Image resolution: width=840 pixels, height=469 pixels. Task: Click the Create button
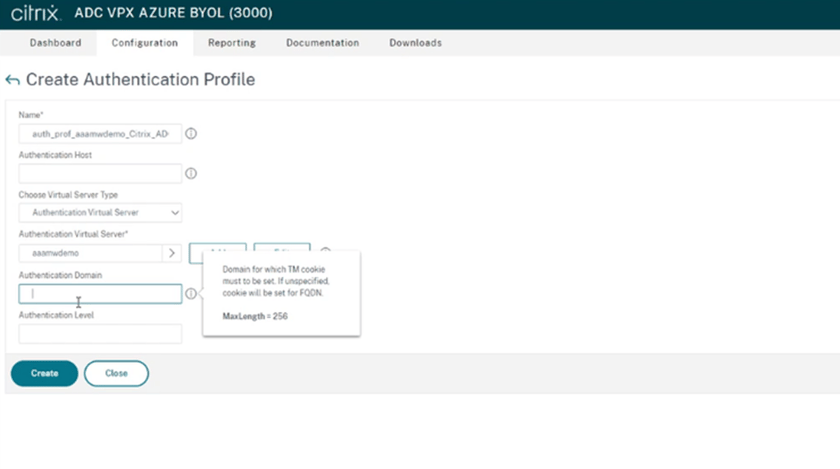coord(44,373)
